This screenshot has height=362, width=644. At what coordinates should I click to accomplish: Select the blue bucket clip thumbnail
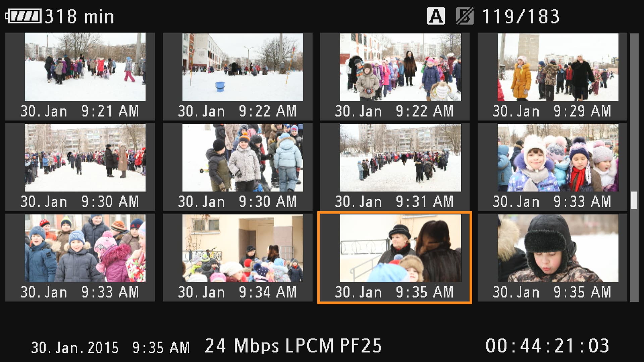point(238,76)
